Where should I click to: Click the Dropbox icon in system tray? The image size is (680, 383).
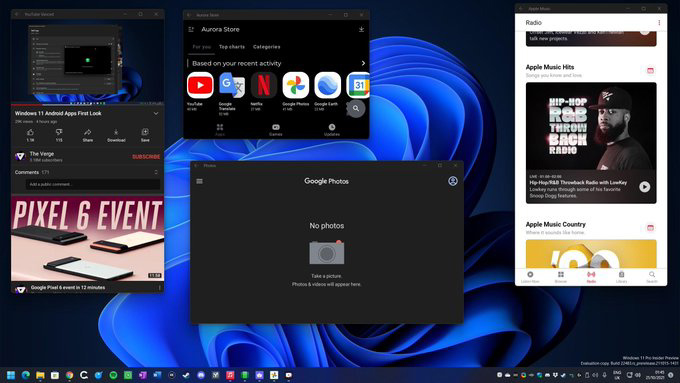coord(555,375)
